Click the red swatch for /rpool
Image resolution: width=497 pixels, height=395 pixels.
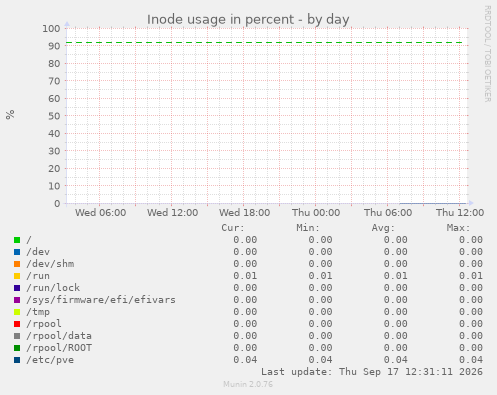coord(17,324)
